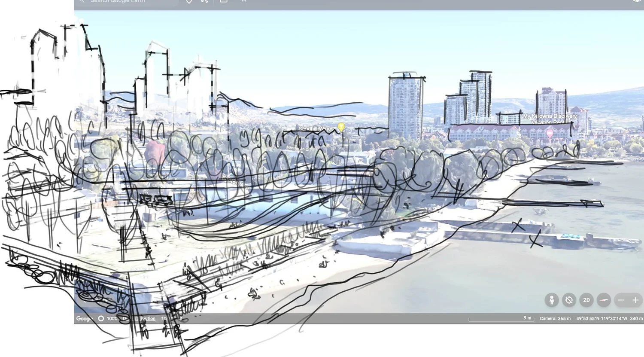Open the Sandhill Wines place label
The width and height of the screenshot is (644, 357).
pyautogui.click(x=316, y=128)
